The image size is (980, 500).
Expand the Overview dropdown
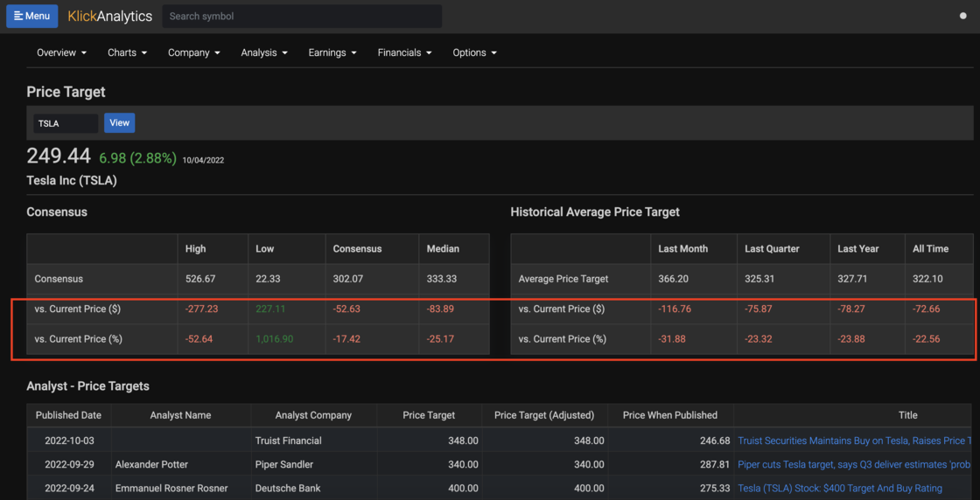point(61,53)
